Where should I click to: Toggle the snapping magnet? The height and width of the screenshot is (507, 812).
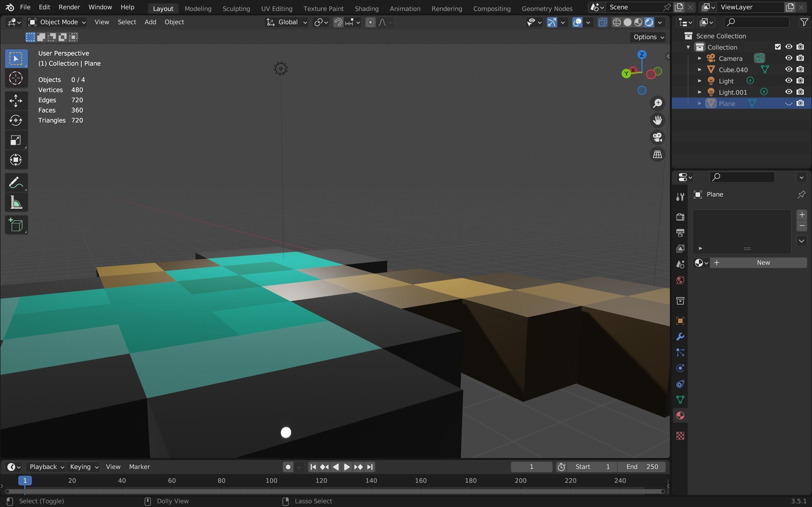338,22
